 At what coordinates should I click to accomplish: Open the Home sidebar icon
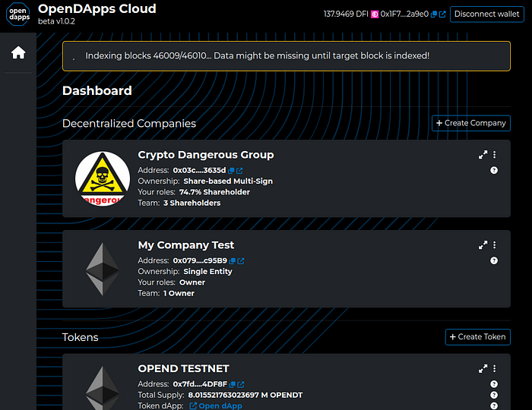tap(18, 52)
